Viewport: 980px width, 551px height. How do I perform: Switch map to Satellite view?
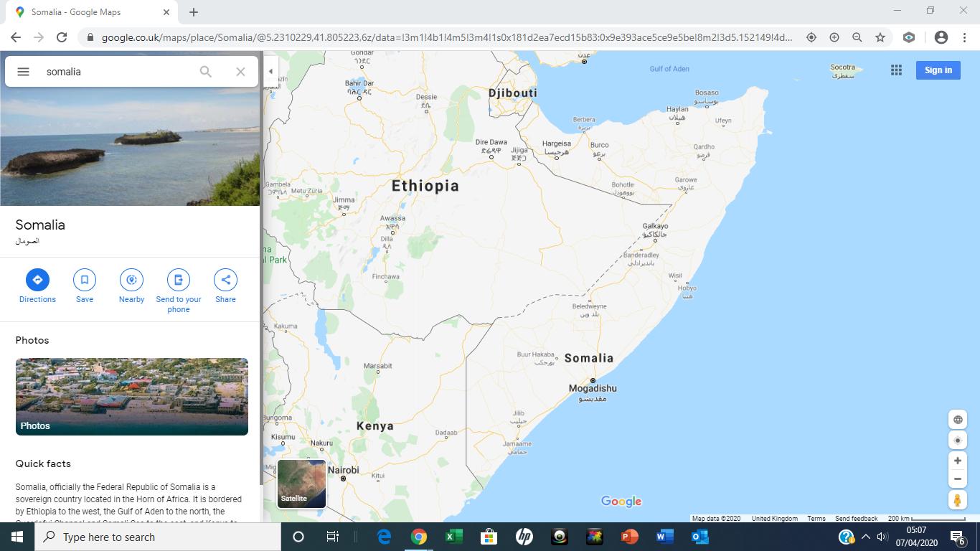pos(301,484)
